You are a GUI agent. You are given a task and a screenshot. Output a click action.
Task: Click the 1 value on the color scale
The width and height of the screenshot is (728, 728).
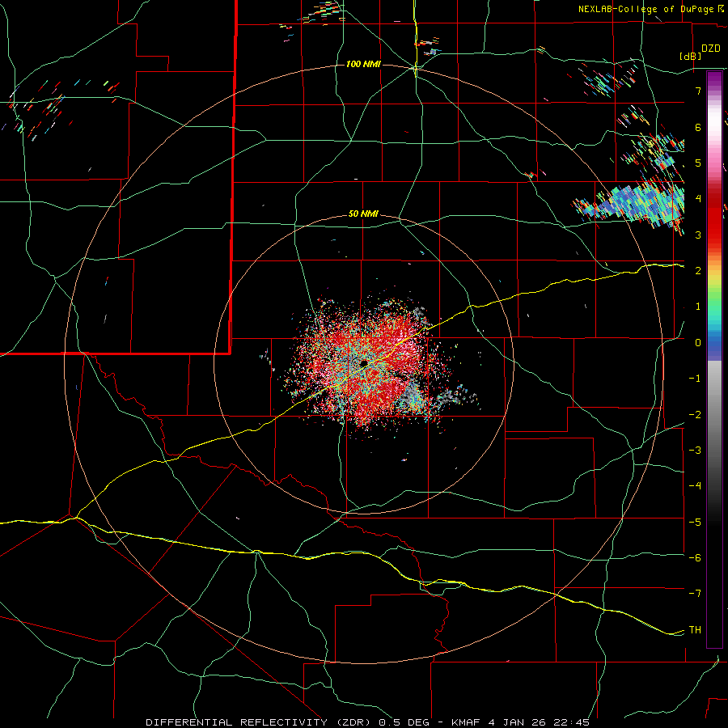(x=698, y=307)
